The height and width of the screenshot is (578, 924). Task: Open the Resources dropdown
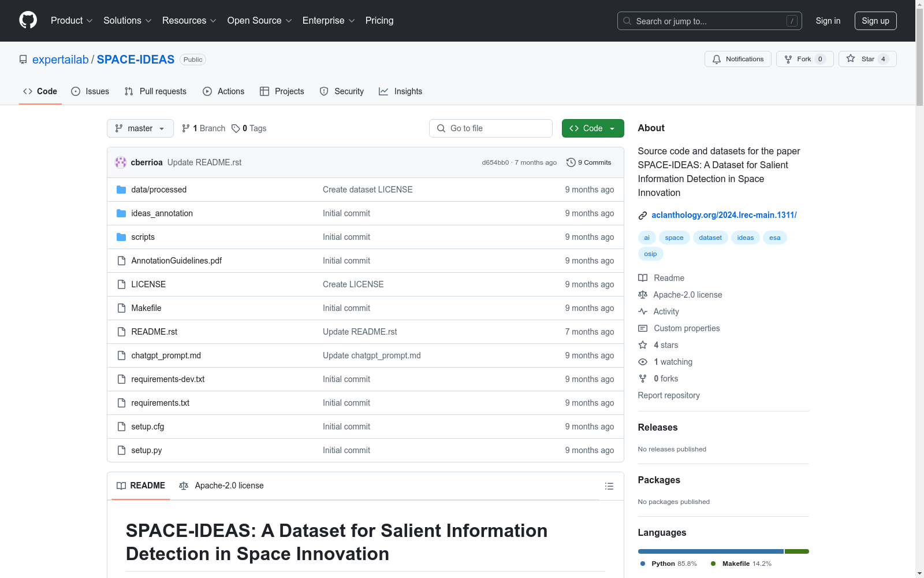(189, 21)
